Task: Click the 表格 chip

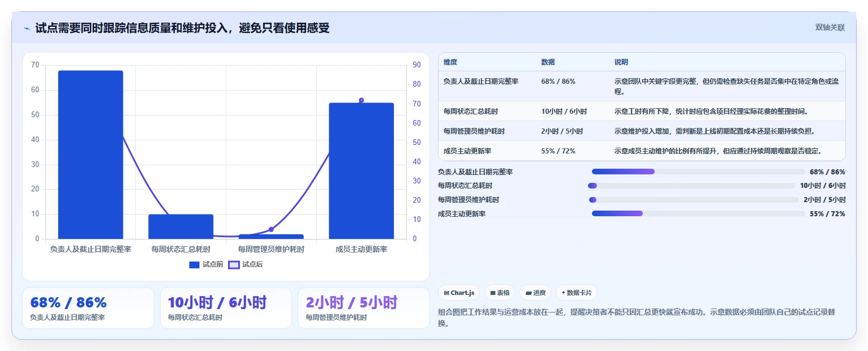Action: (500, 293)
